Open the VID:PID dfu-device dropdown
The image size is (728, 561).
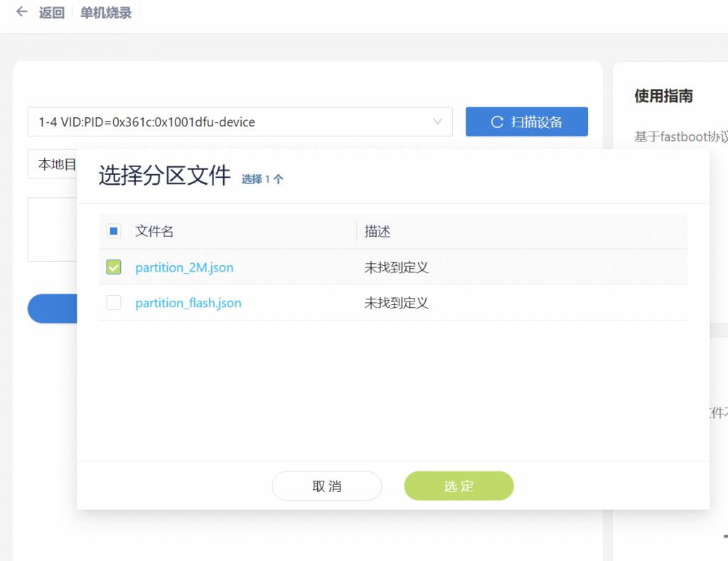235,122
